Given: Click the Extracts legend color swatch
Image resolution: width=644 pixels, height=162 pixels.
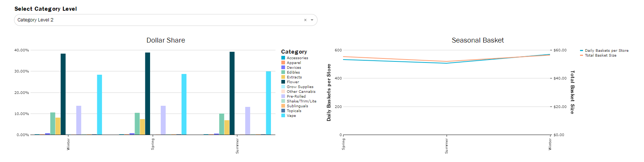Looking at the screenshot, I should [x=283, y=77].
